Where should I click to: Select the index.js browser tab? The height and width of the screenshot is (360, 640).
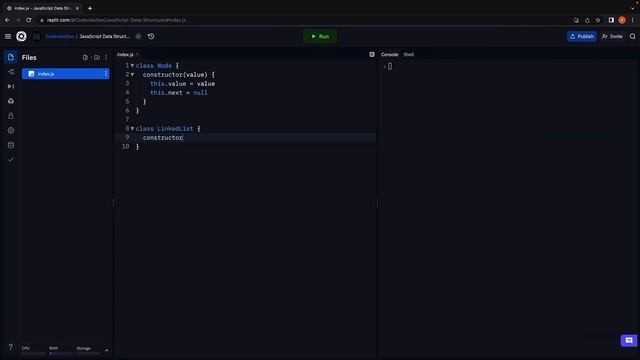42,8
